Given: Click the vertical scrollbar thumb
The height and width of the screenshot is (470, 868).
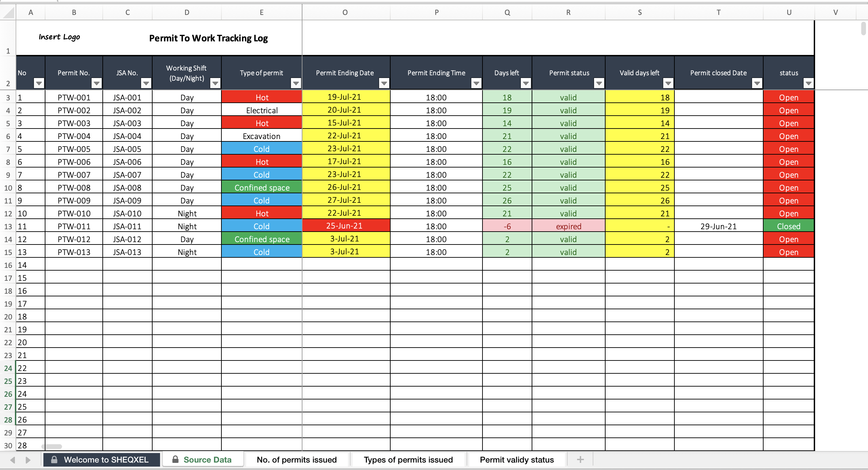Looking at the screenshot, I should coord(864,28).
